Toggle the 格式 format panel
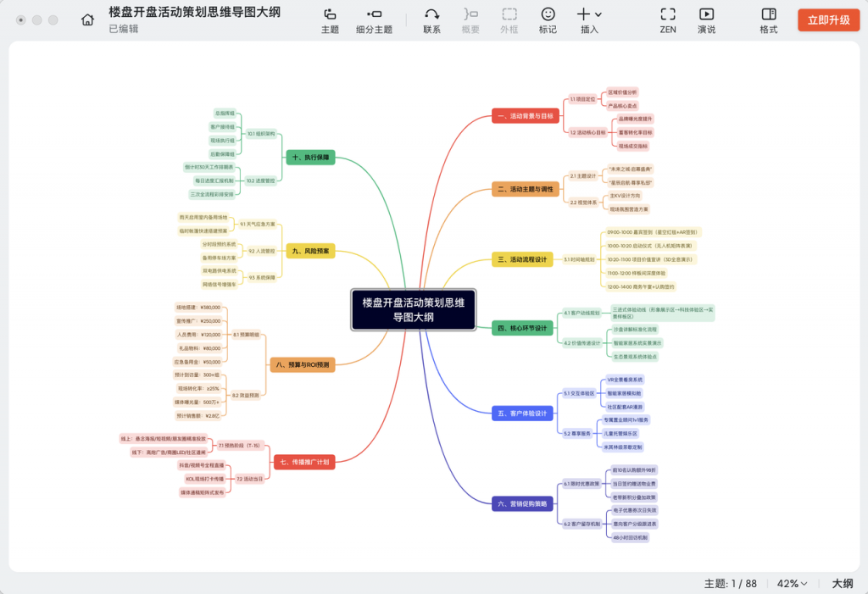Screen dimensions: 868x594 click(x=769, y=20)
